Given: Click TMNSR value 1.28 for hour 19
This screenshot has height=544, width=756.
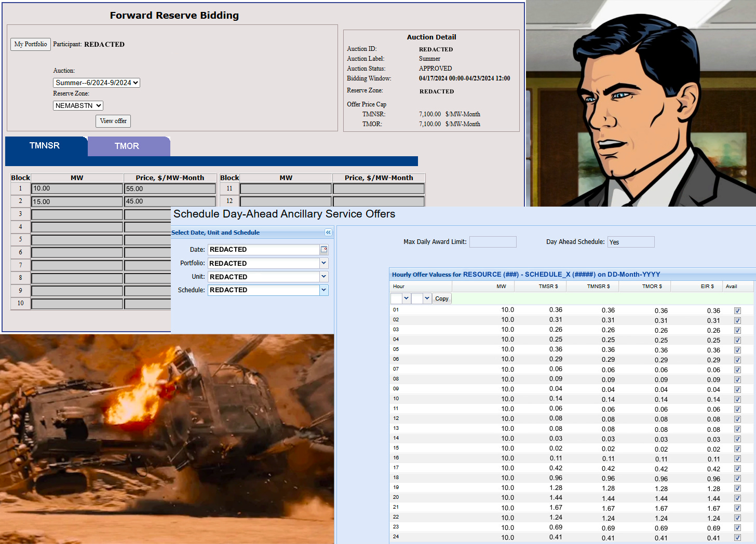Looking at the screenshot, I should [608, 488].
